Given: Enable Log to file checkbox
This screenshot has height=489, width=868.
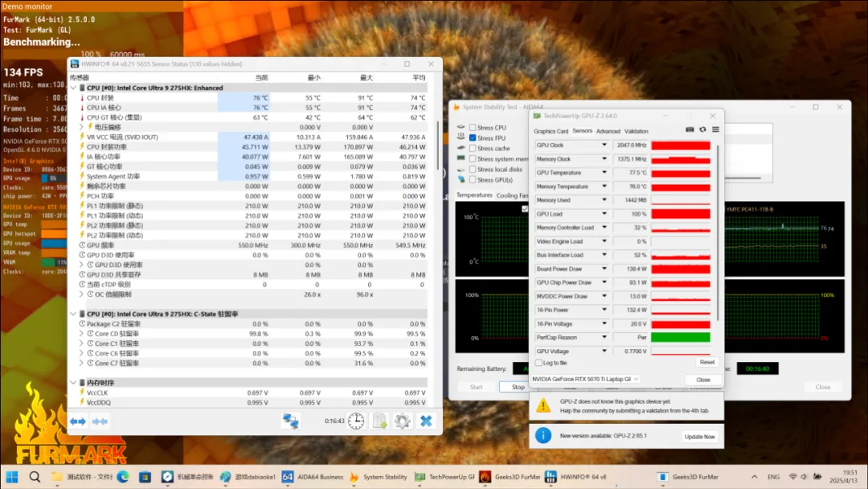Looking at the screenshot, I should (x=538, y=363).
